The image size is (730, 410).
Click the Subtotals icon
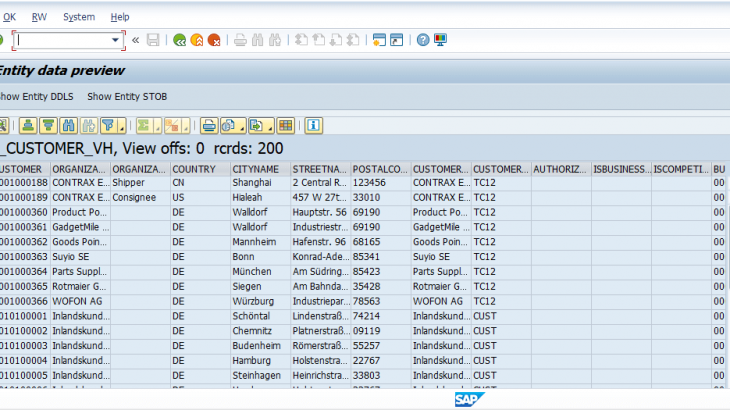(172, 125)
